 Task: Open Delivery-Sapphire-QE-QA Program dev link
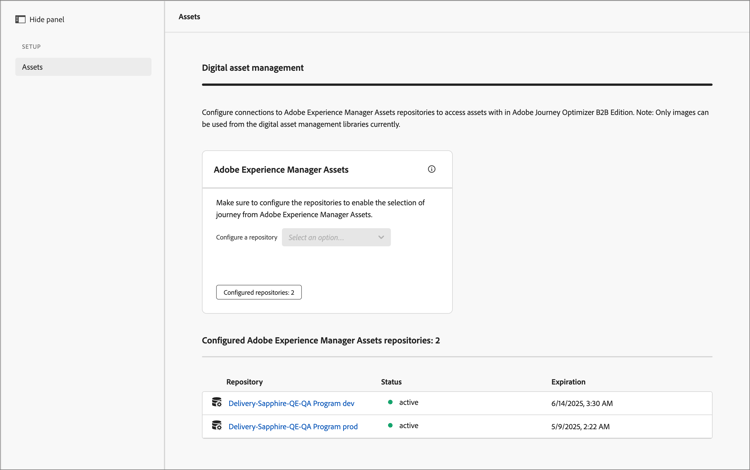tap(291, 404)
